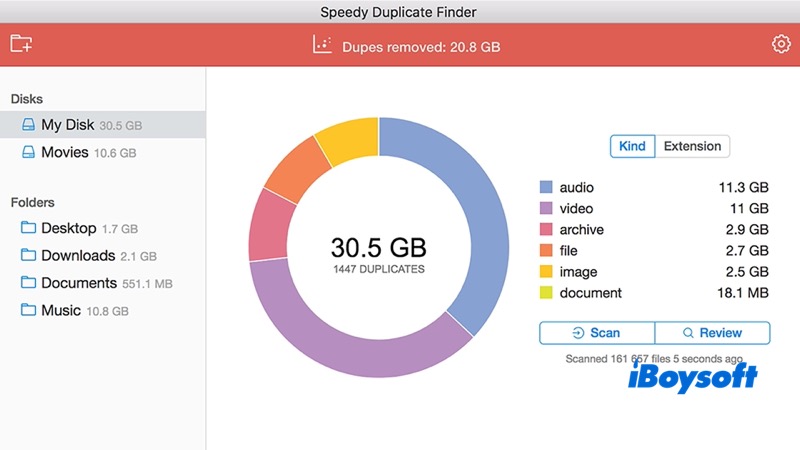Select Movies disk label
The height and width of the screenshot is (450, 800).
point(65,153)
